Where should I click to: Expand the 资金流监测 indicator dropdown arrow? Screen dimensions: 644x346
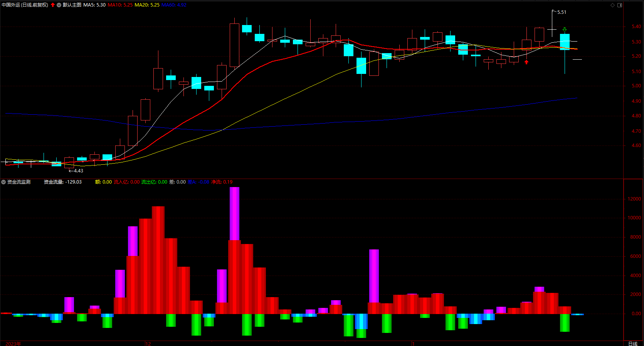(x=3, y=182)
